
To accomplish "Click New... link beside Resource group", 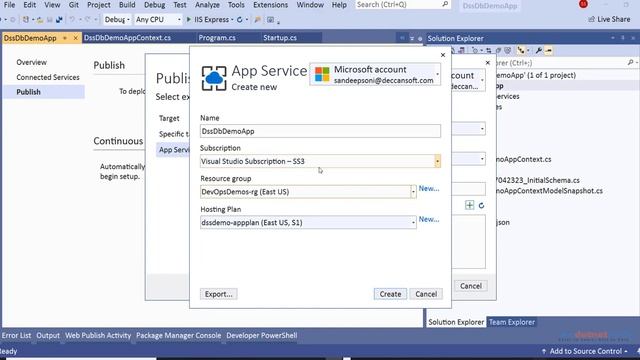I will [429, 189].
